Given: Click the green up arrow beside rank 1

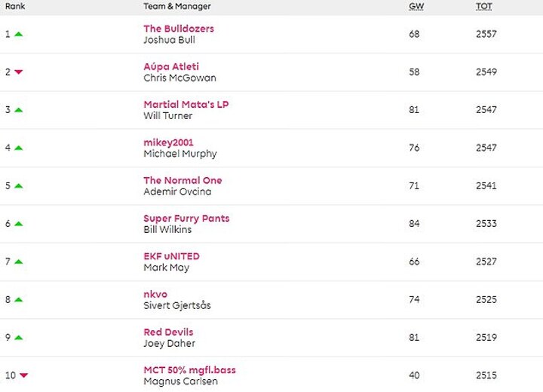Looking at the screenshot, I should pyautogui.click(x=18, y=34).
